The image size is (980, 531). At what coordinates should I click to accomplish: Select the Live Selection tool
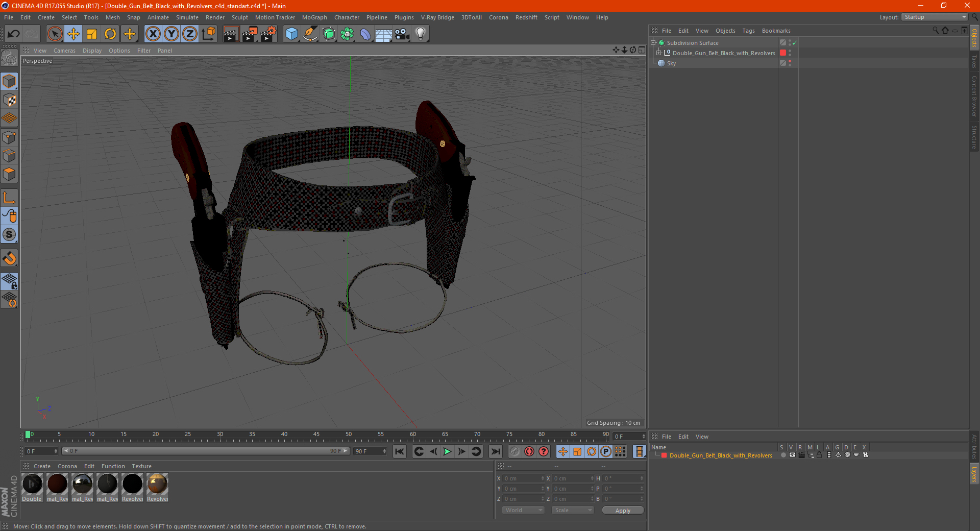point(55,34)
